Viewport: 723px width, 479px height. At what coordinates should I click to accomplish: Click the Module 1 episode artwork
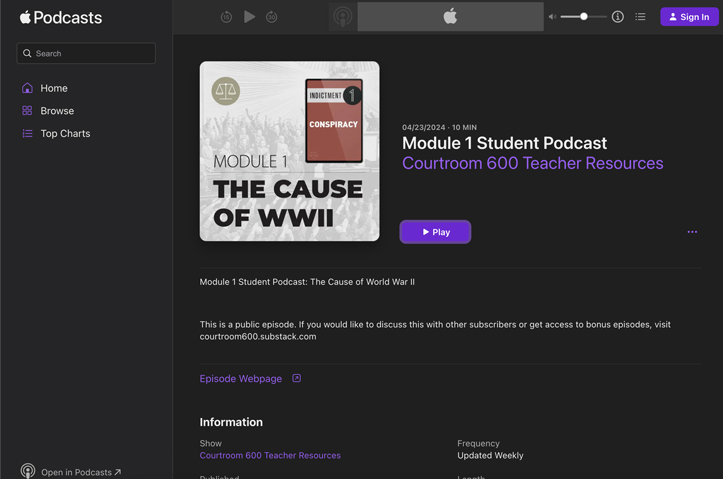tap(290, 151)
